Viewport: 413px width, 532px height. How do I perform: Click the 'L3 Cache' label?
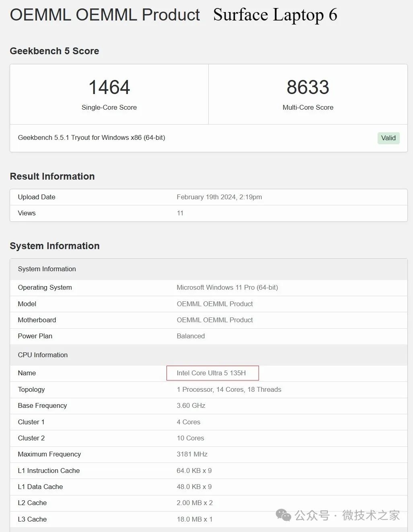pyautogui.click(x=32, y=519)
